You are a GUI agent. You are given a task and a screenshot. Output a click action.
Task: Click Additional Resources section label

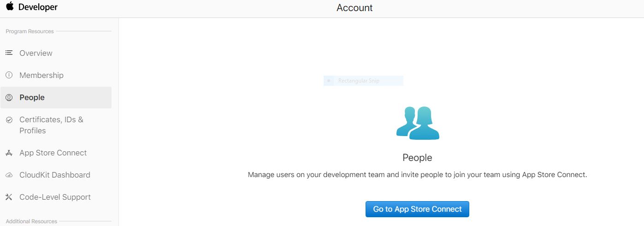31,221
